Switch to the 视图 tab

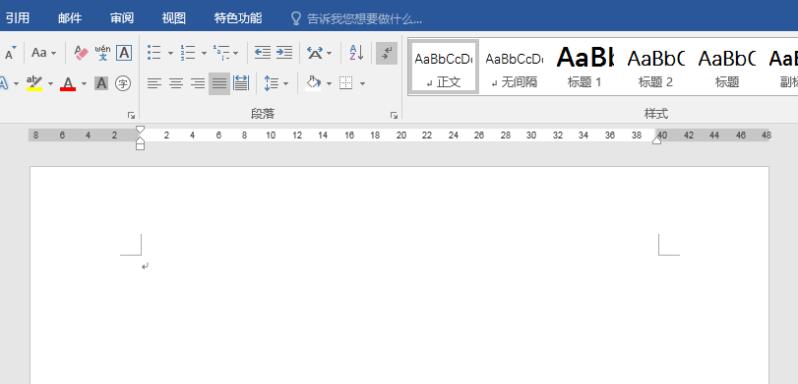(174, 19)
